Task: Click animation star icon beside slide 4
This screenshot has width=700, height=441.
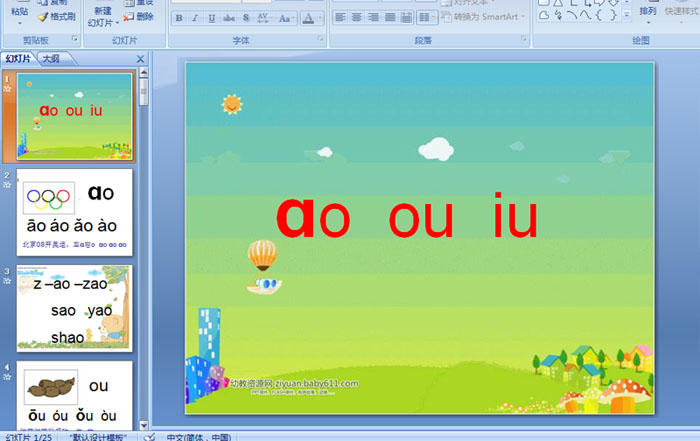Action: coord(7,377)
